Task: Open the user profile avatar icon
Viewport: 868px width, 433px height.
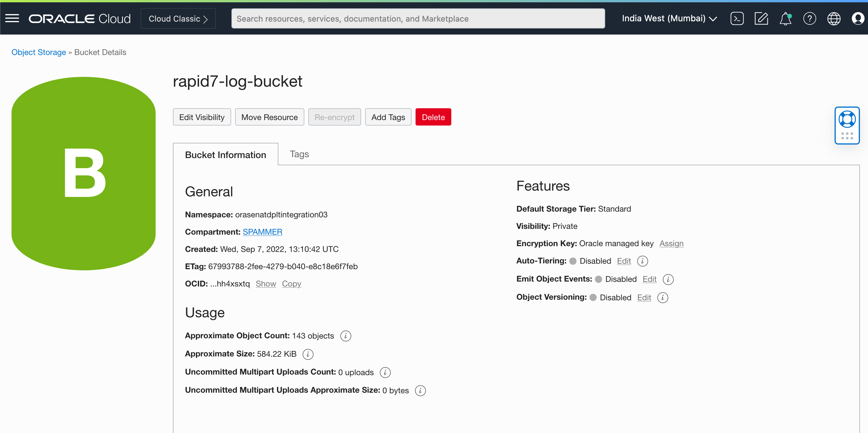Action: pyautogui.click(x=858, y=18)
